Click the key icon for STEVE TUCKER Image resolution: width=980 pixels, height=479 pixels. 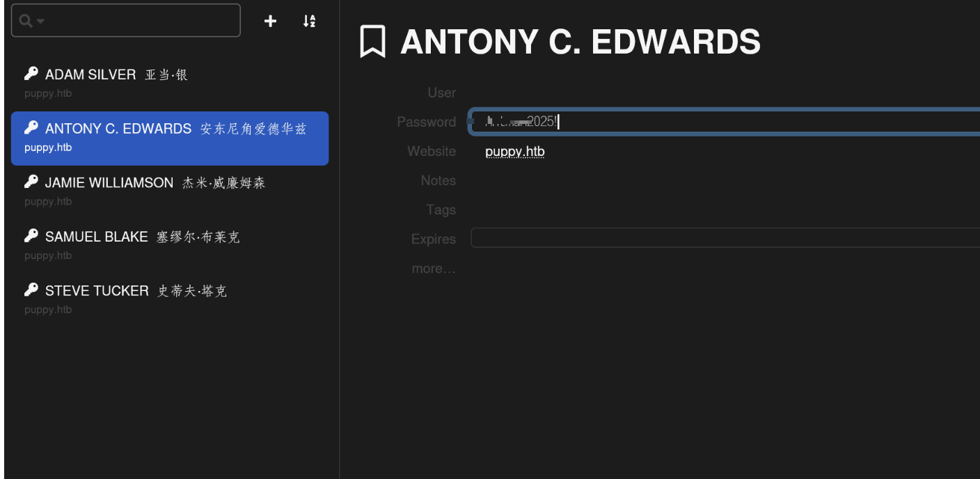pos(31,290)
